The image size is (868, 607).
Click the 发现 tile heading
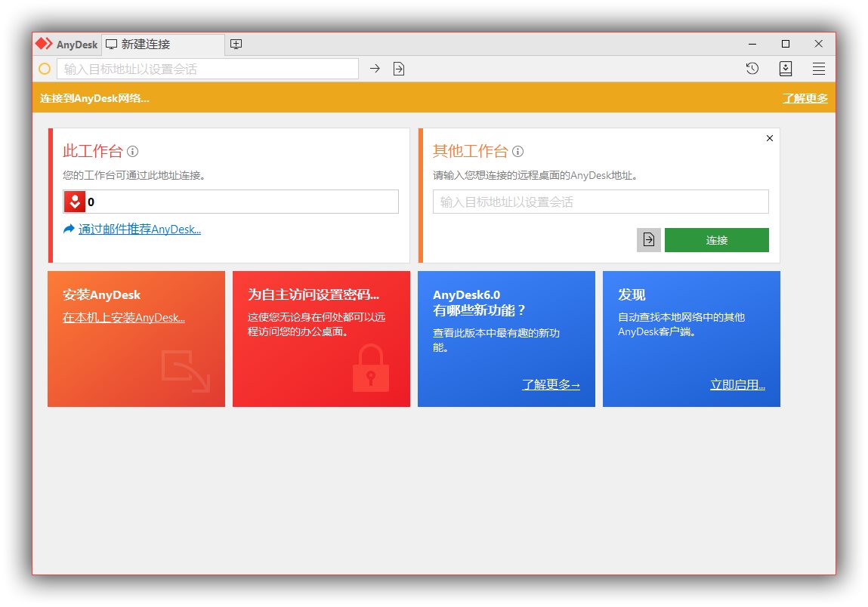pos(632,295)
